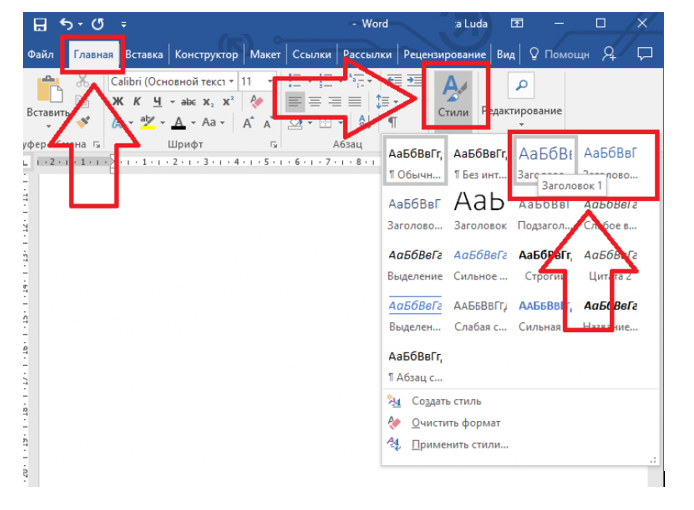Image resolution: width=694 pixels, height=510 pixels.
Task: Open the Стили styles gallery button
Action: (453, 96)
